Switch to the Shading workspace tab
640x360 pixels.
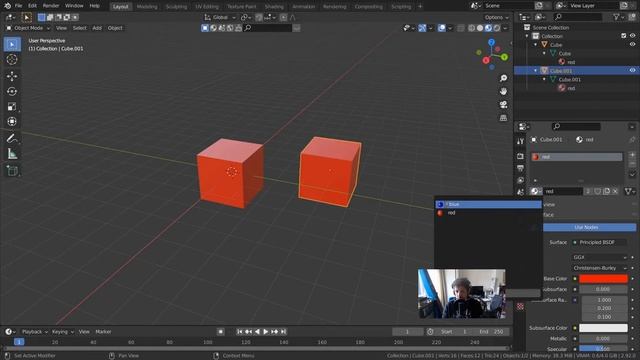coord(274,7)
